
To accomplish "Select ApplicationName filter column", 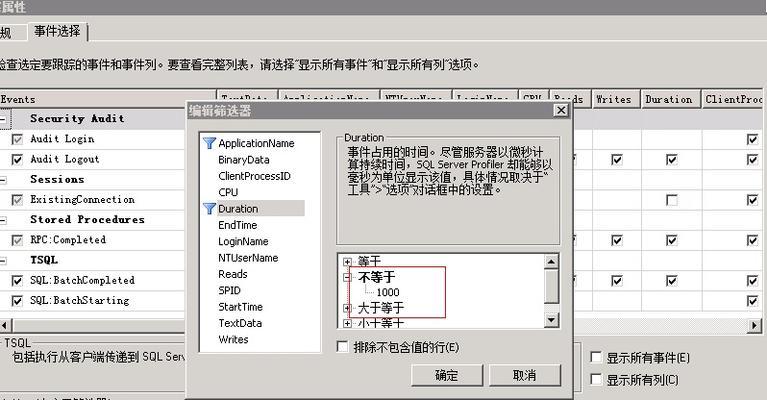I will click(x=256, y=143).
